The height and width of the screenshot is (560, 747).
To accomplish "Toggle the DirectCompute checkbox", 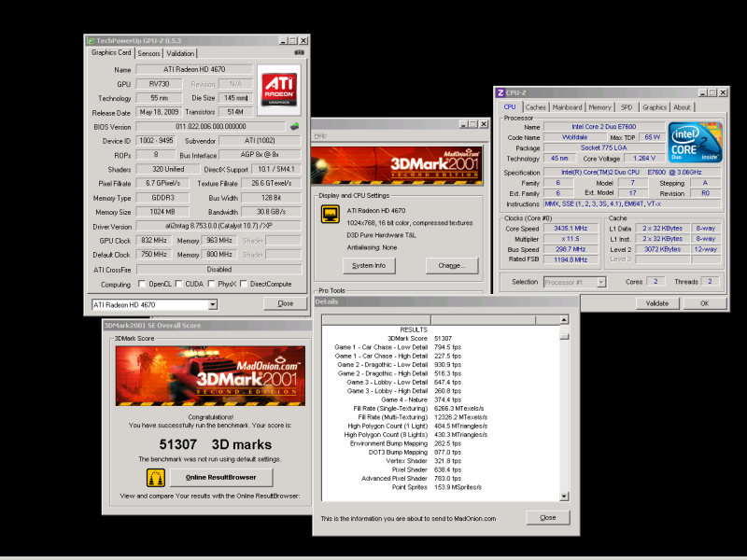I will pos(244,284).
